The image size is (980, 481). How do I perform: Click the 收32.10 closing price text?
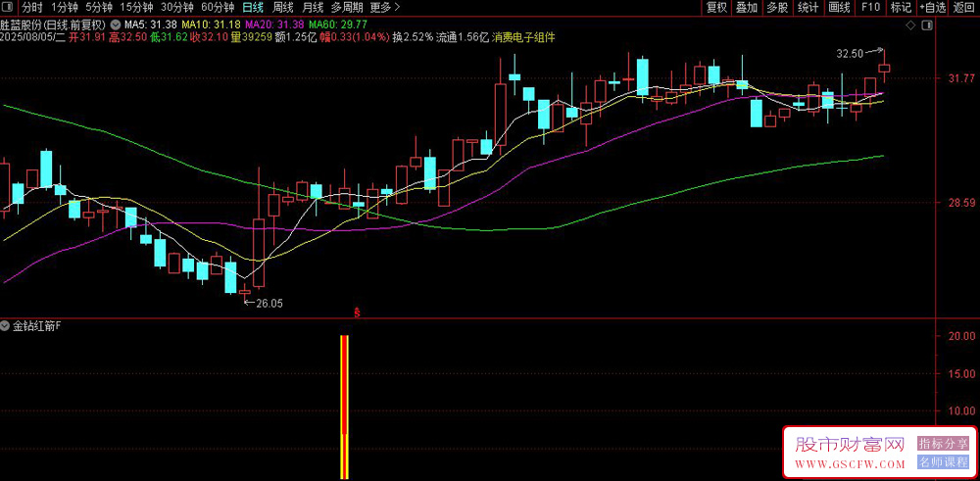(x=211, y=37)
